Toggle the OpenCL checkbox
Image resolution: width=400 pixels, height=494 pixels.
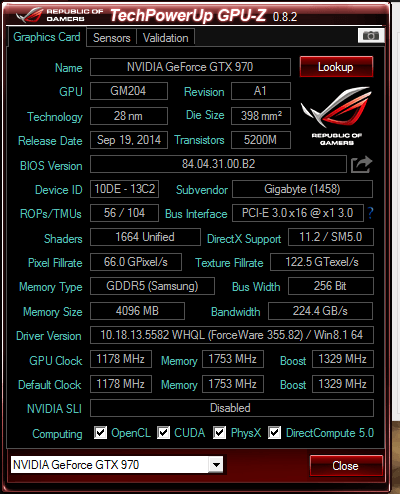pyautogui.click(x=100, y=433)
